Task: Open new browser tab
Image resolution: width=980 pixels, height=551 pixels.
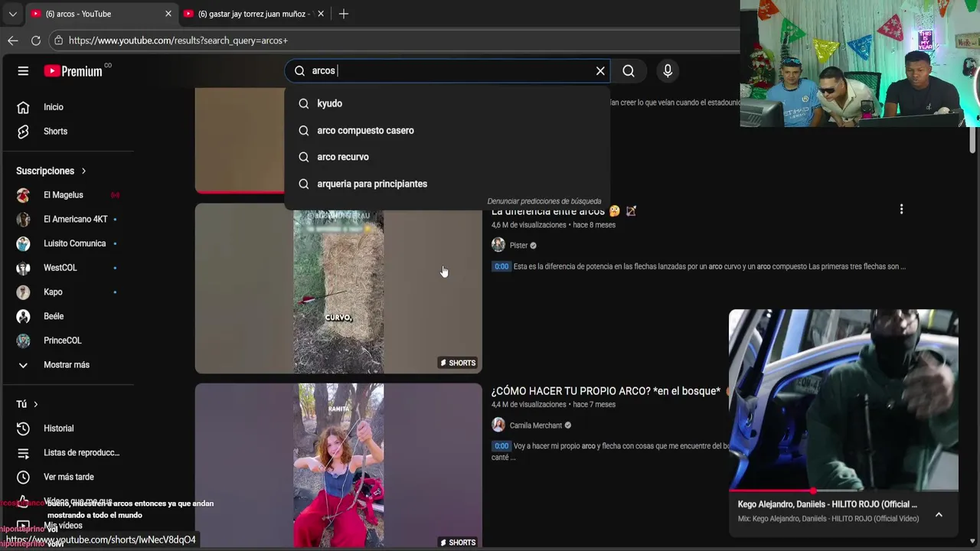Action: 344,14
